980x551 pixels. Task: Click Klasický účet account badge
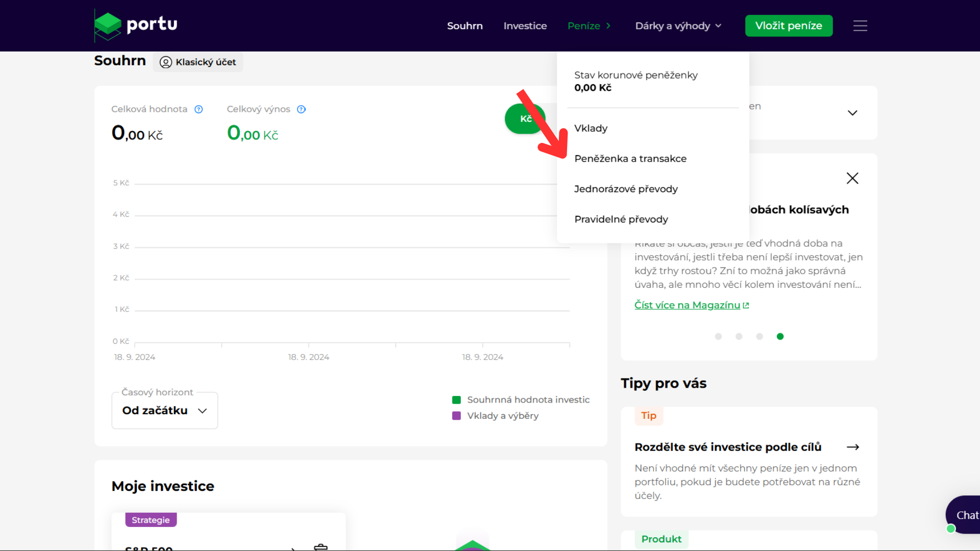coord(198,62)
